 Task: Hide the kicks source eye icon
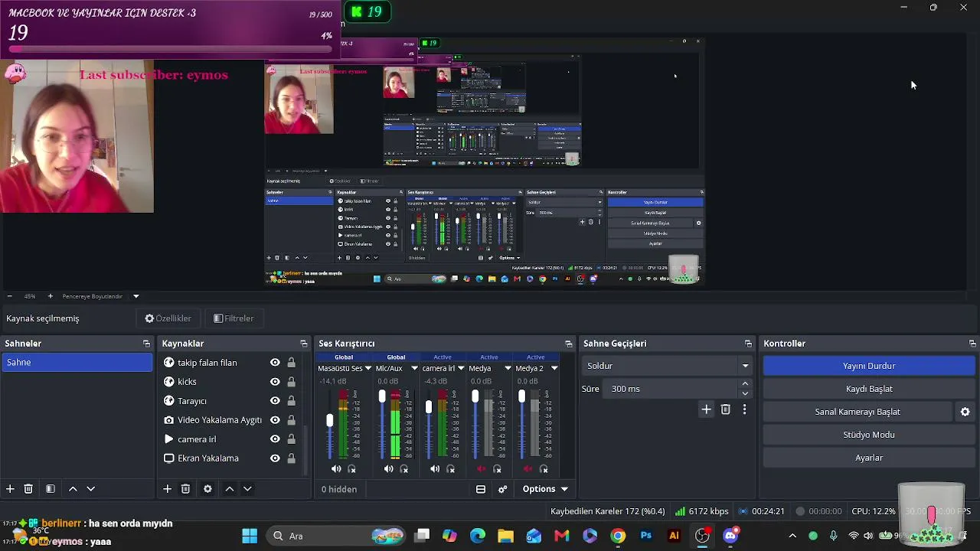(x=275, y=382)
